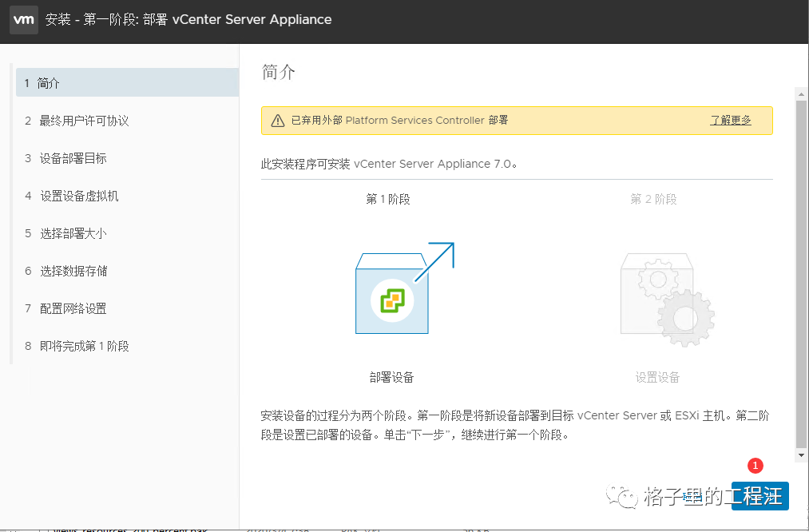Open the 了解更多 link

[x=731, y=121]
